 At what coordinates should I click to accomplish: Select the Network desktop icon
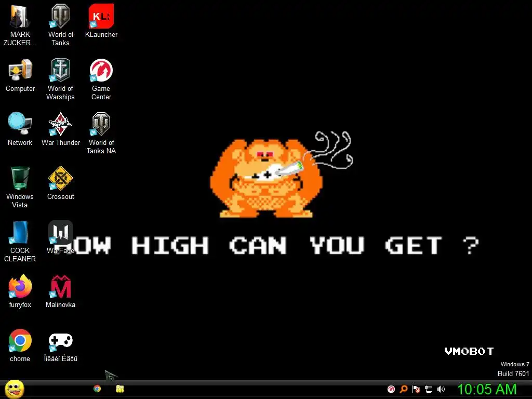(x=20, y=124)
